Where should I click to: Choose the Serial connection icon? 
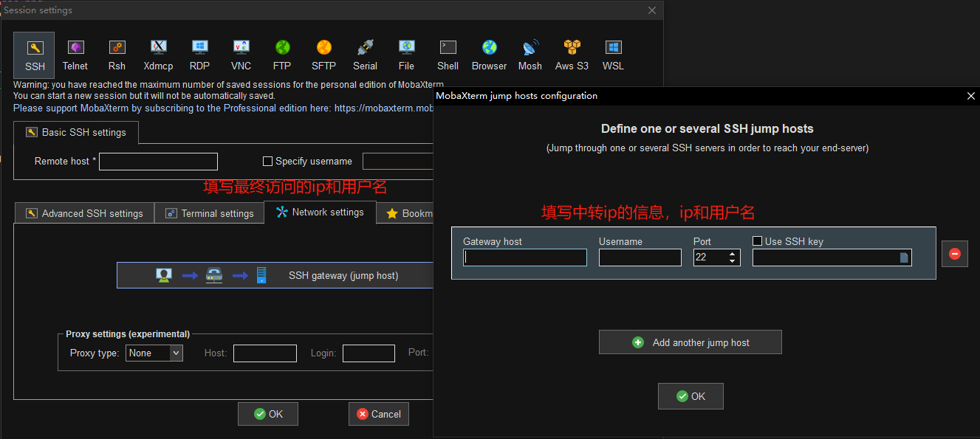coord(365,55)
